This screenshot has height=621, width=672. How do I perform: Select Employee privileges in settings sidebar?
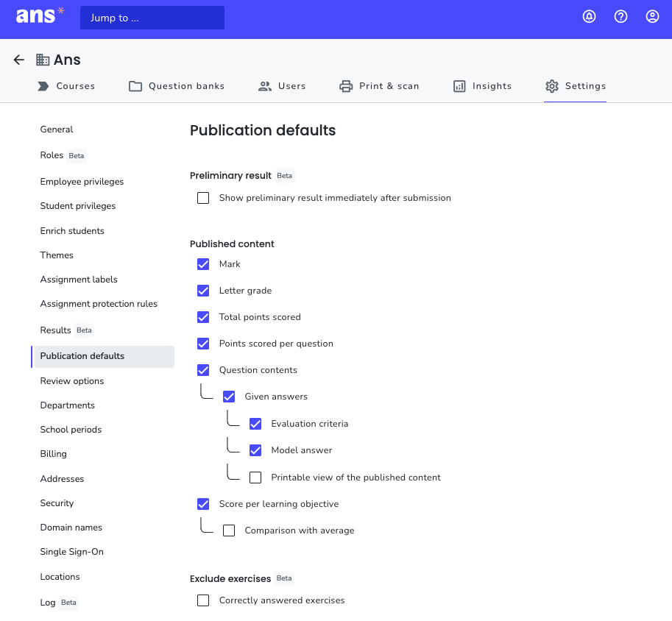point(82,182)
